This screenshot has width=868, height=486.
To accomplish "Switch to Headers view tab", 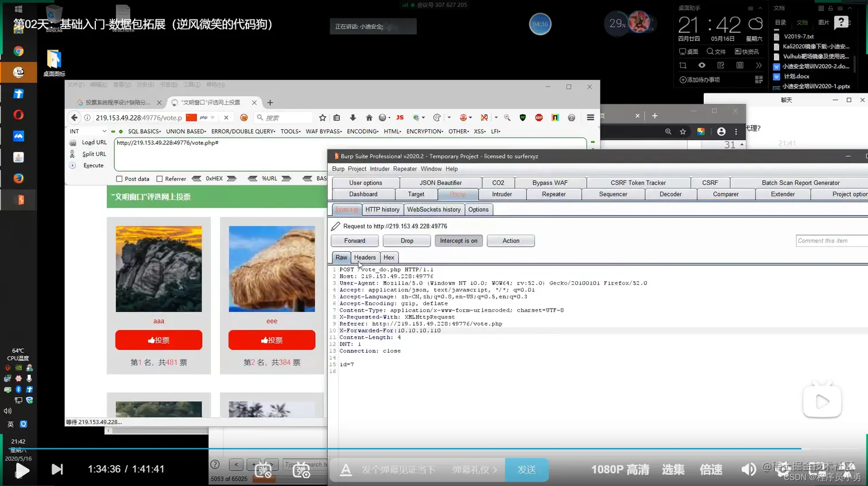I will tap(365, 258).
